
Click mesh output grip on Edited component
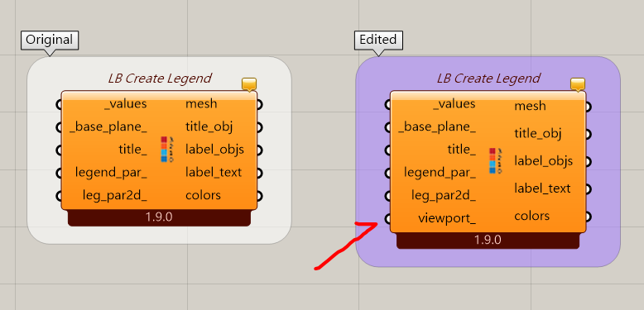589,107
